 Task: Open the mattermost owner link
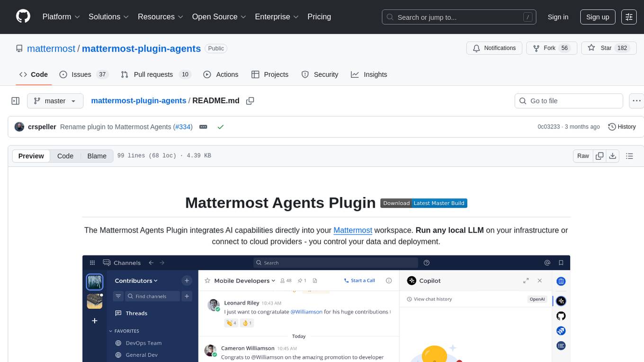51,48
